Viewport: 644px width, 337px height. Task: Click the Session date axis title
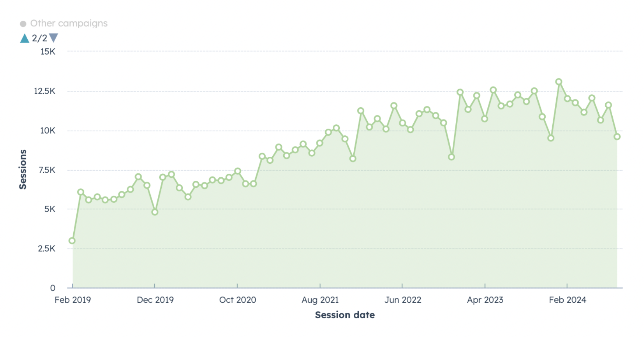click(344, 315)
